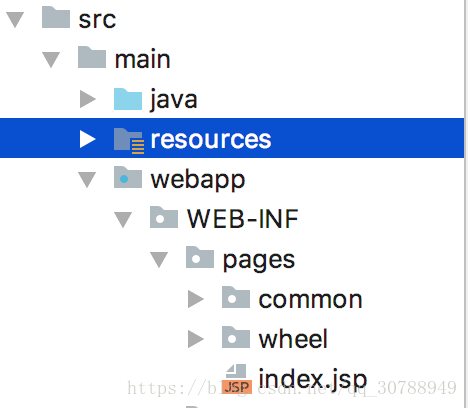Expand the wheel folder arrow

click(196, 339)
